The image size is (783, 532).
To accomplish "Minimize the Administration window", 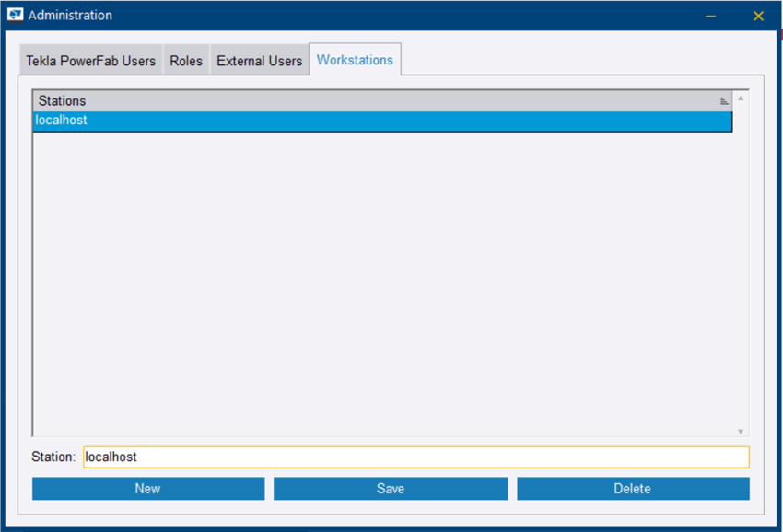I will pyautogui.click(x=710, y=16).
